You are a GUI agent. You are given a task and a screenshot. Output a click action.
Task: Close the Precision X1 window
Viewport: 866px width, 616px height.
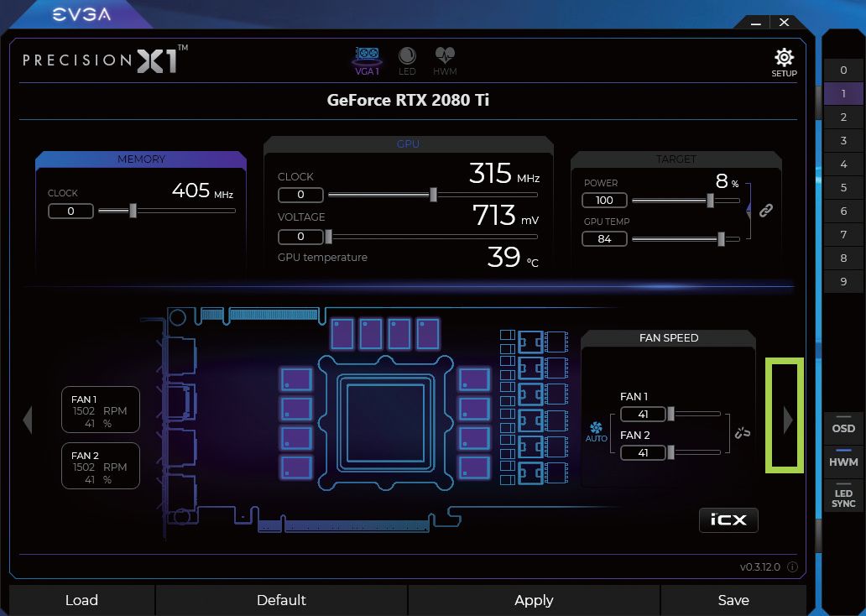pos(784,22)
